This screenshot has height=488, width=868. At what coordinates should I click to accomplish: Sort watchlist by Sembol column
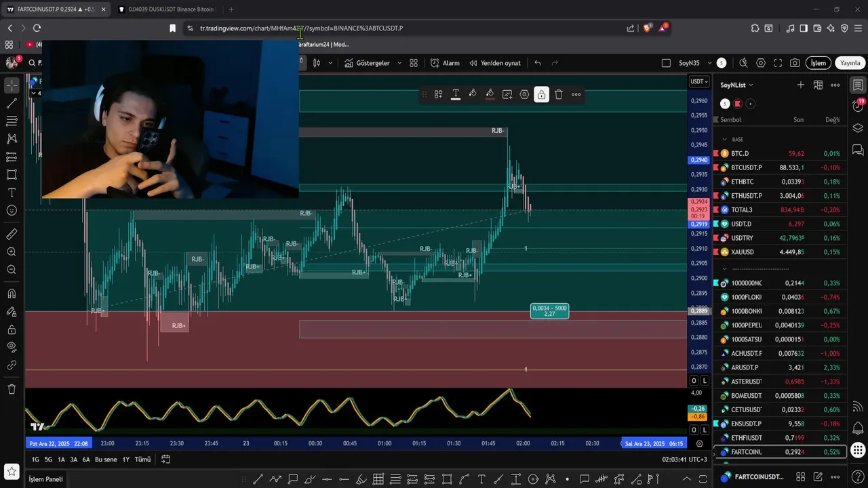click(730, 120)
